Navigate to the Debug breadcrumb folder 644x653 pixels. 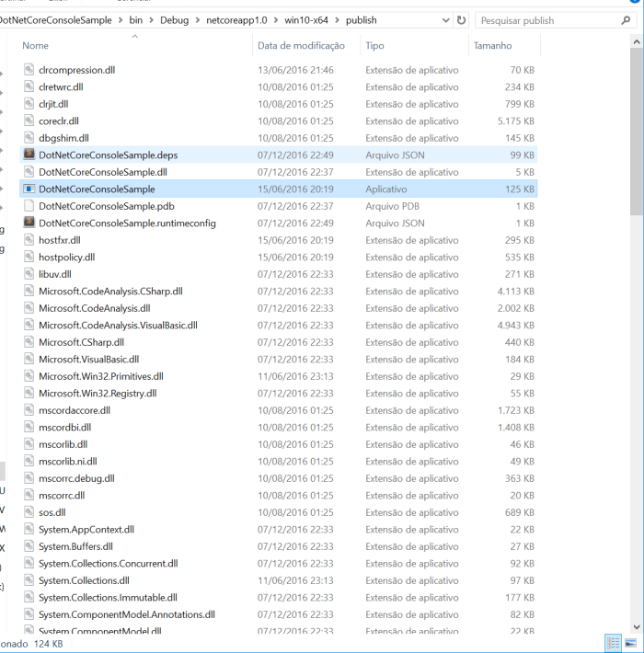(174, 20)
